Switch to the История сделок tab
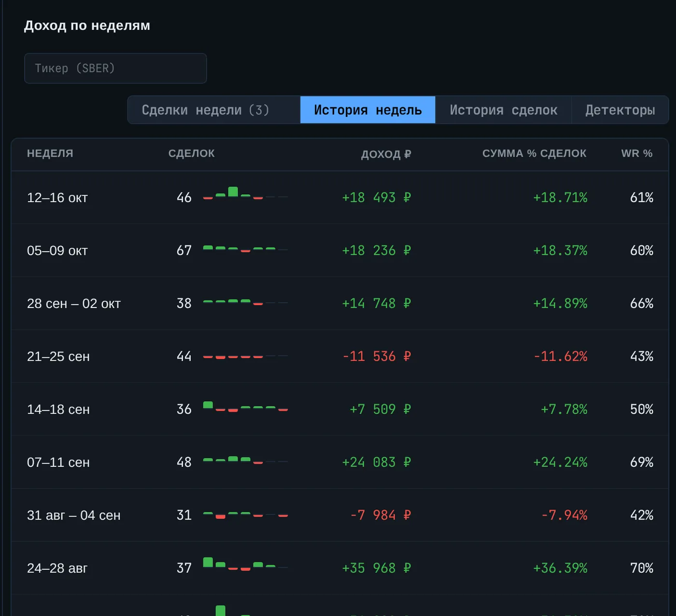Image resolution: width=676 pixels, height=616 pixels. tap(503, 110)
